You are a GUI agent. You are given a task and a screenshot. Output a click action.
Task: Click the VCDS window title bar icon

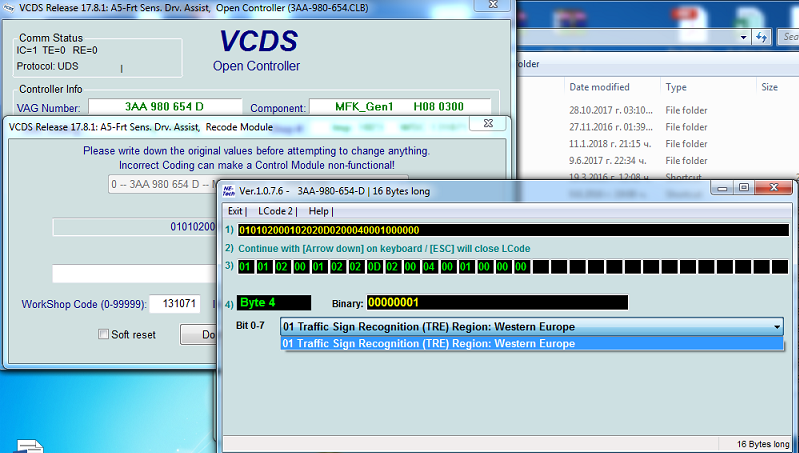(x=10, y=8)
